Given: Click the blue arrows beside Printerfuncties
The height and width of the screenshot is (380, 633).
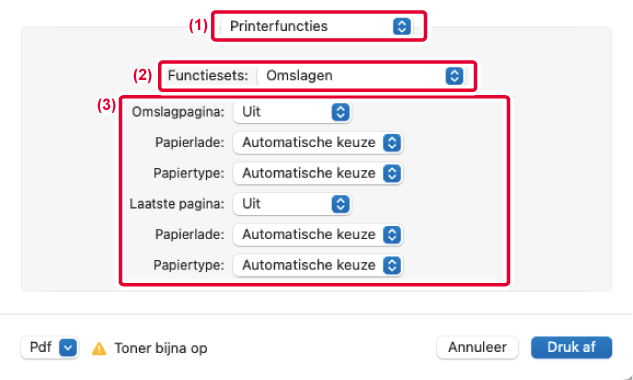Looking at the screenshot, I should [x=402, y=27].
